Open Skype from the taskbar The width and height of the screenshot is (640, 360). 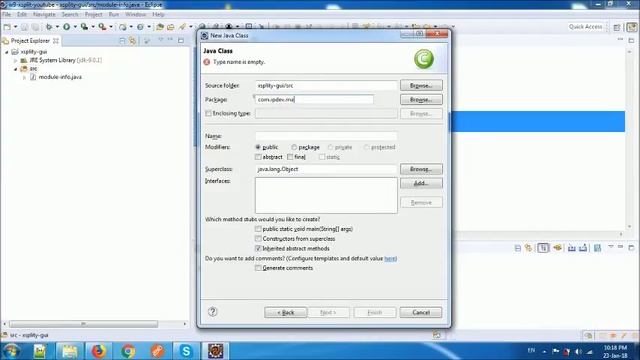click(186, 351)
